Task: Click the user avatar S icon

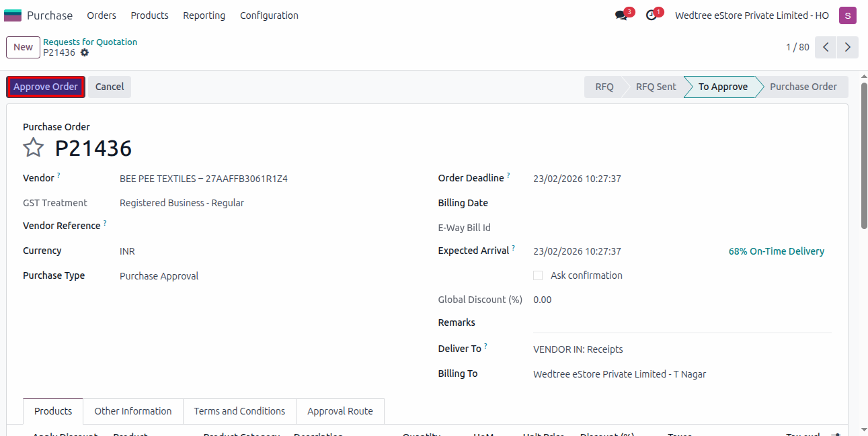Action: pos(847,15)
